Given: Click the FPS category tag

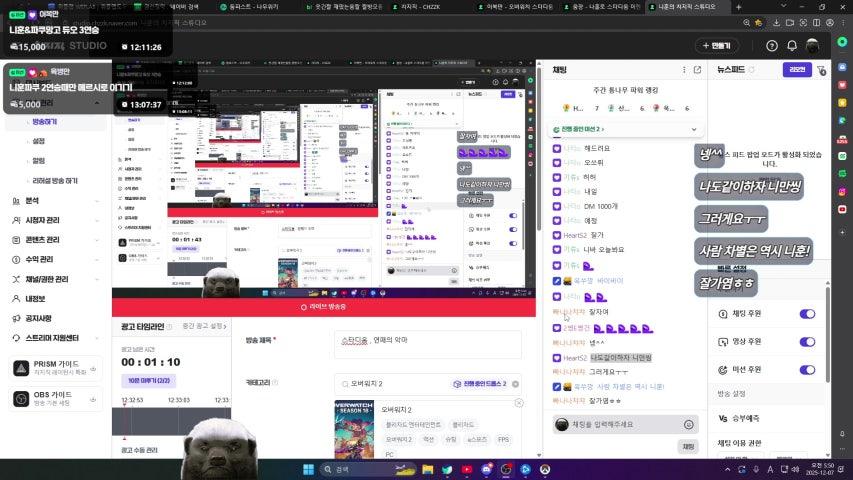Looking at the screenshot, I should pyautogui.click(x=504, y=439).
